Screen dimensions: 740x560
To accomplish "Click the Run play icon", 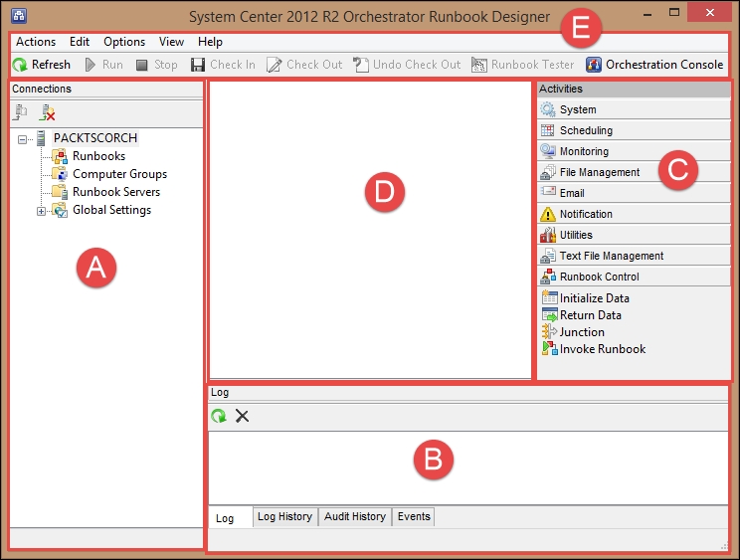I will [91, 65].
